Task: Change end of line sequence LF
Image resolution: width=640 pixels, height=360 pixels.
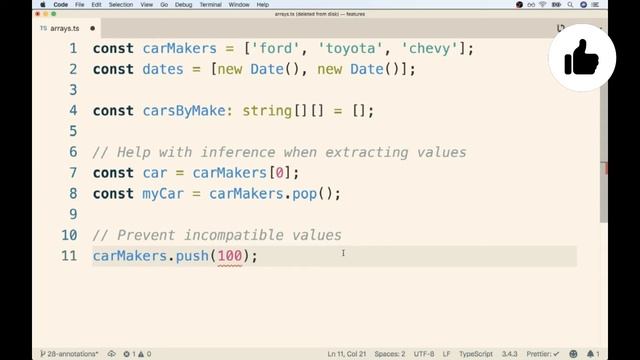Action: point(447,354)
